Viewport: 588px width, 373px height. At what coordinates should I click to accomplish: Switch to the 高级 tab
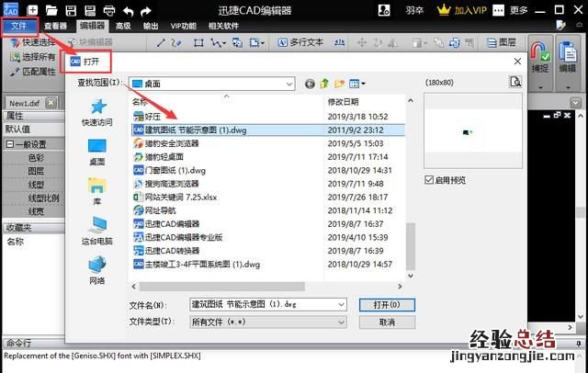click(123, 26)
